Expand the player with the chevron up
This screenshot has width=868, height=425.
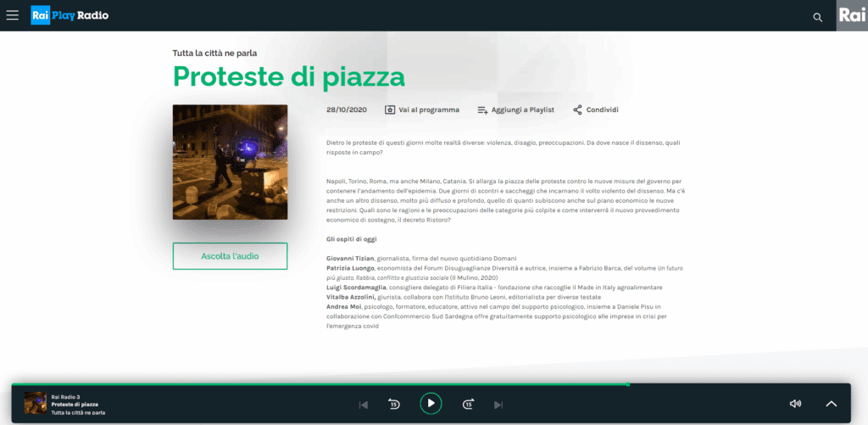click(x=831, y=404)
